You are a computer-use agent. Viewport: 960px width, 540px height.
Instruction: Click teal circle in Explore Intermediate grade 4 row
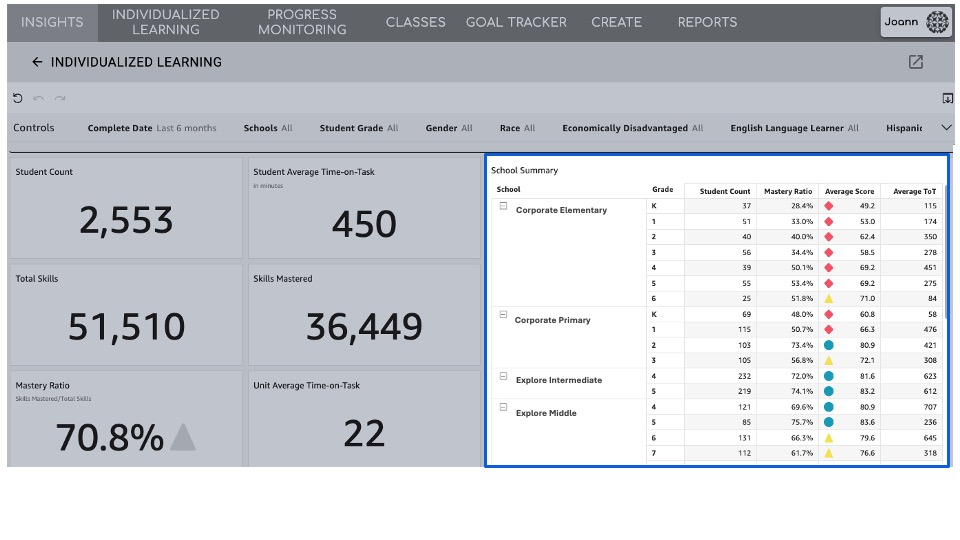pyautogui.click(x=828, y=376)
